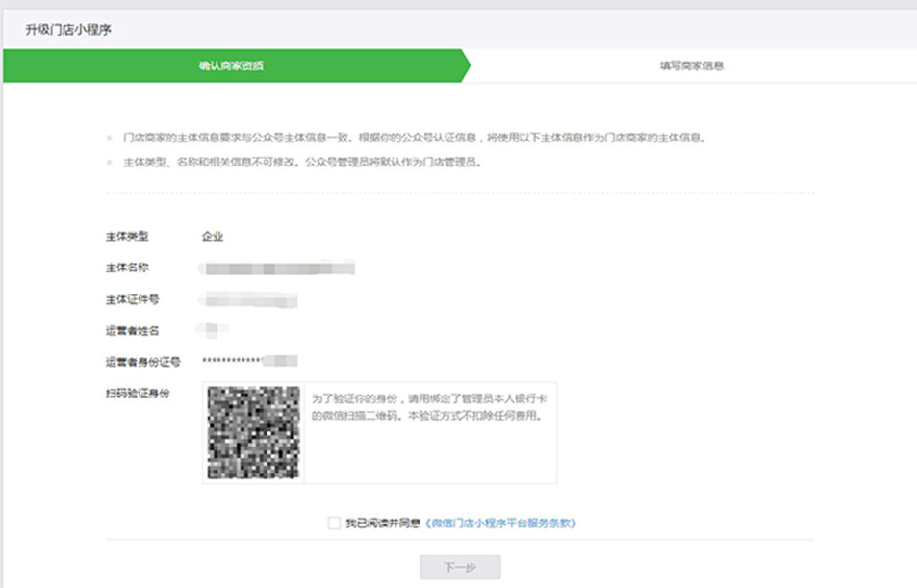Click the QR code instruction text
Image resolution: width=917 pixels, height=588 pixels.
[x=429, y=407]
